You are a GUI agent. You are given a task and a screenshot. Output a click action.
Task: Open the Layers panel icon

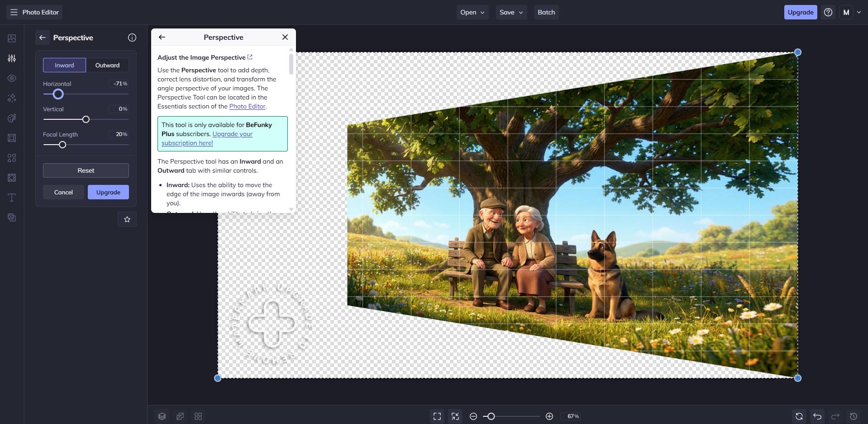tap(162, 416)
